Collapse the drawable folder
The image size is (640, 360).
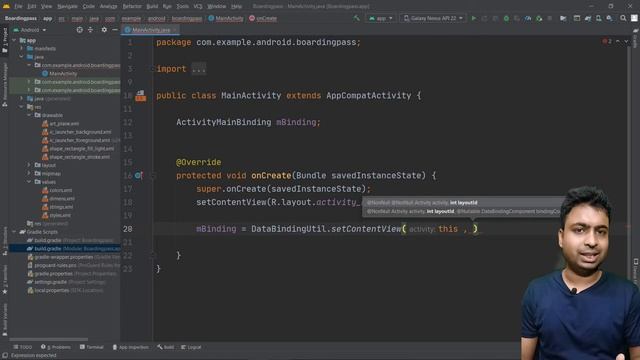click(x=29, y=116)
